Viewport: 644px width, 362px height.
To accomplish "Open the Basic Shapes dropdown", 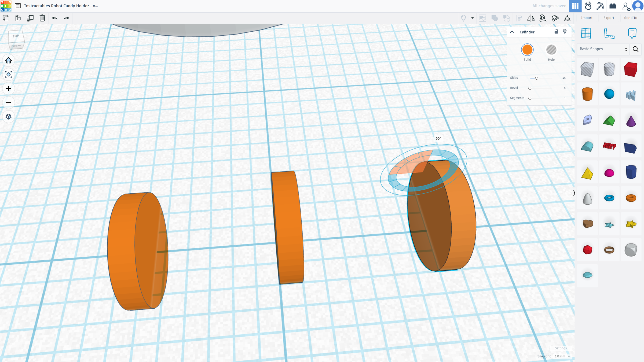I will 603,49.
